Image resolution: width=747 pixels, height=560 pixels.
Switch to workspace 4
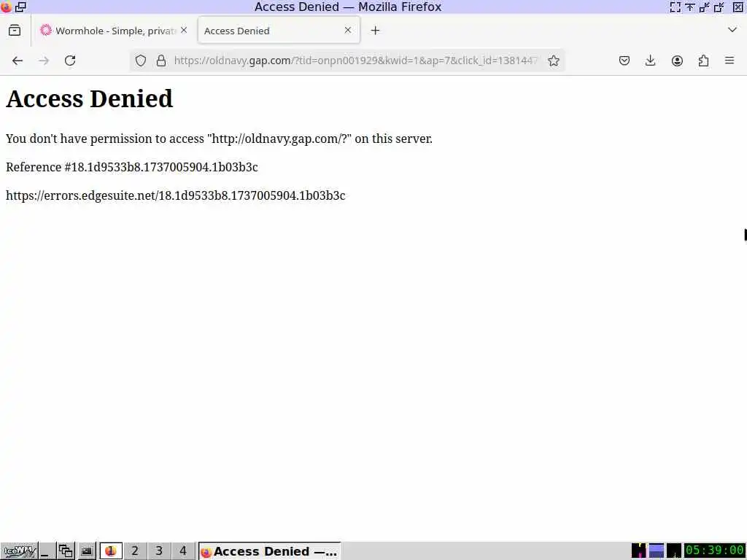coord(183,551)
